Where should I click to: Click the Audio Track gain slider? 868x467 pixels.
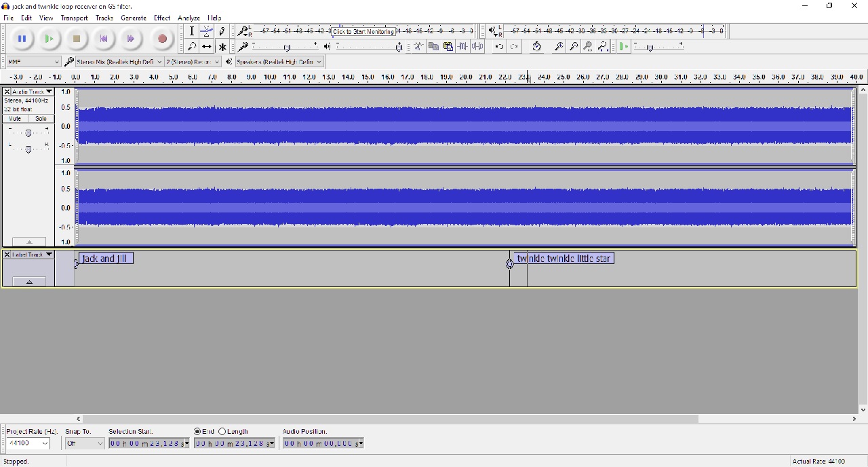[28, 133]
